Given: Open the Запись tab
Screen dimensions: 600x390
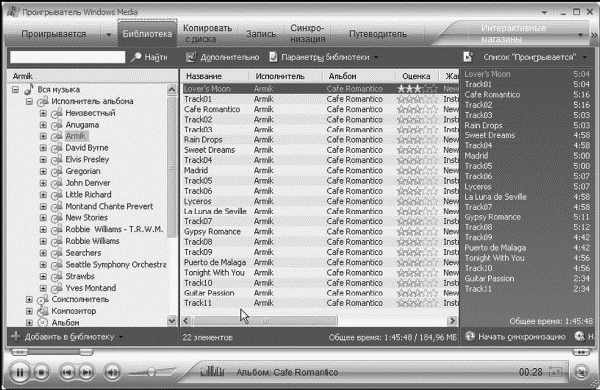Looking at the screenshot, I should click(x=261, y=34).
